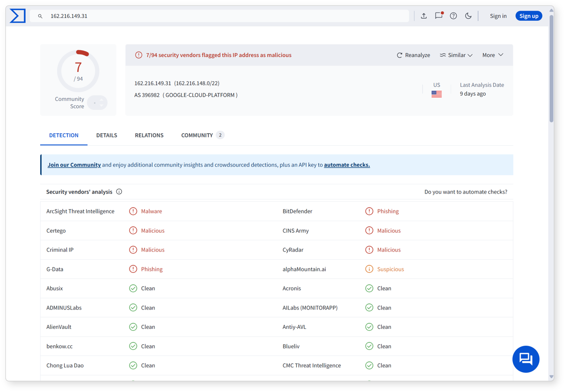Click the US flag icon

point(436,94)
